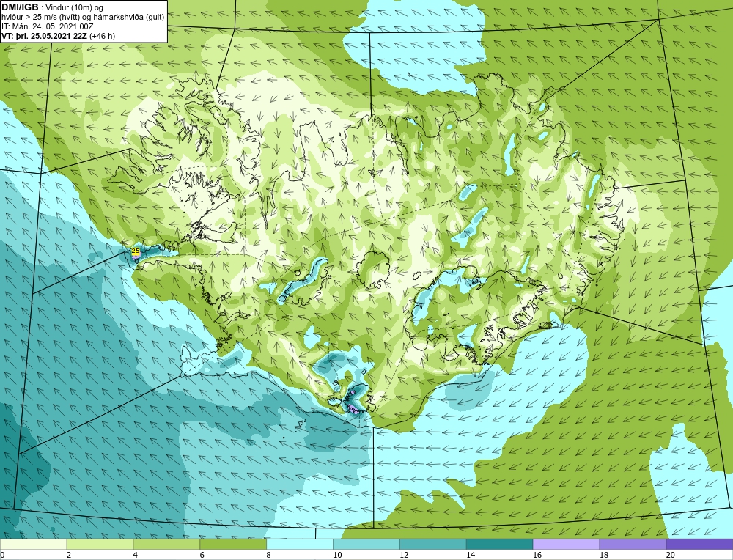Screen dimensions: 733x560
Task: Click the VT: þri. 25.05.2021 22Z line
Action: point(59,36)
